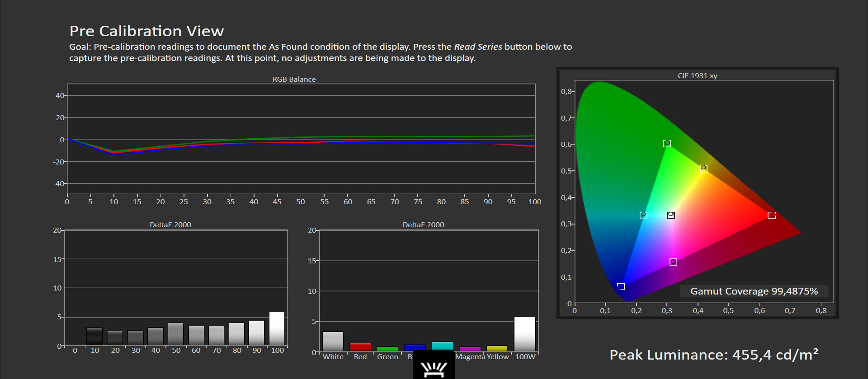Click the Peak Luminance 455,4 cd/m² readout
The image size is (868, 379).
[714, 355]
